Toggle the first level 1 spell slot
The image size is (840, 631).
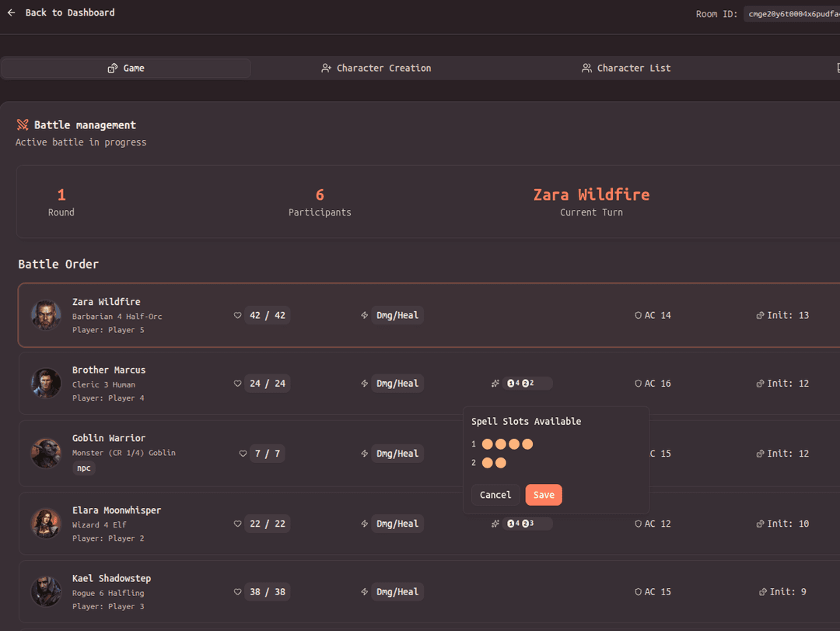[488, 444]
